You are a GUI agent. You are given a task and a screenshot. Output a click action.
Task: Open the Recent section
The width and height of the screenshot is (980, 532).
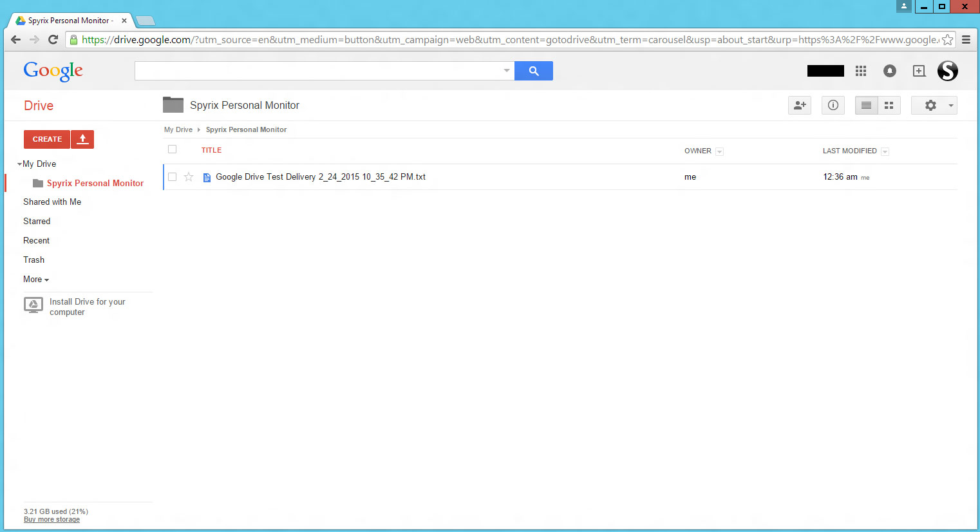[x=36, y=241]
